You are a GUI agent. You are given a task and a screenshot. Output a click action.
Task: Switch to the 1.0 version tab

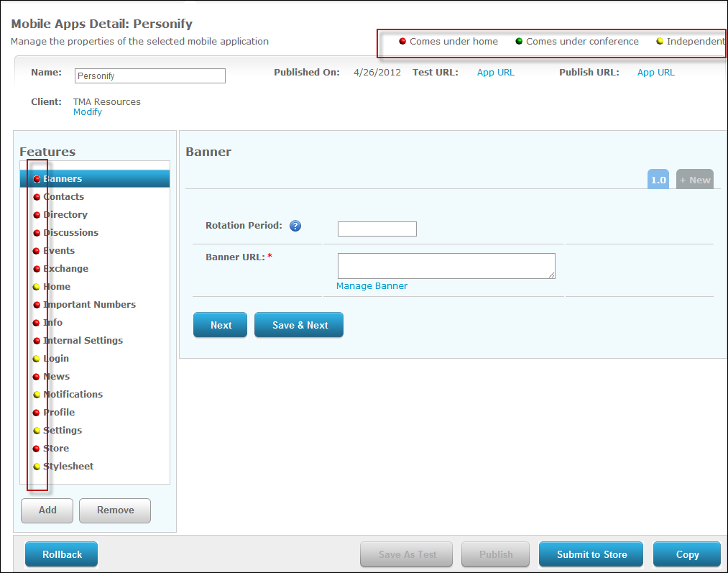point(658,180)
